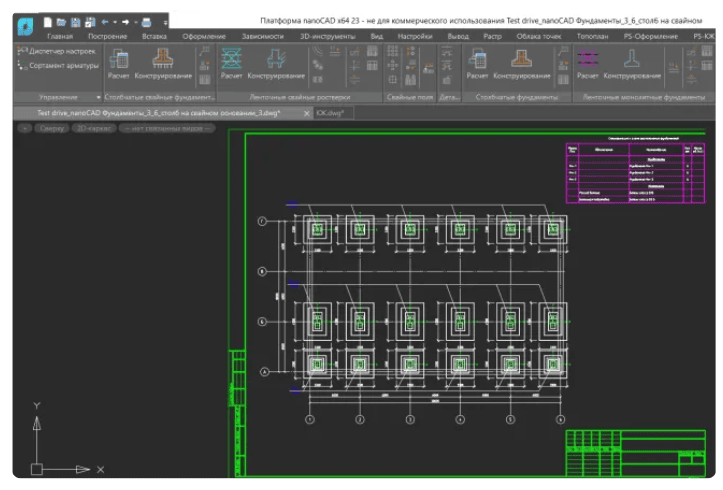Image resolution: width=723 pixels, height=490 pixels.
Task: Click the Сверху view label in viewport
Action: pos(53,129)
